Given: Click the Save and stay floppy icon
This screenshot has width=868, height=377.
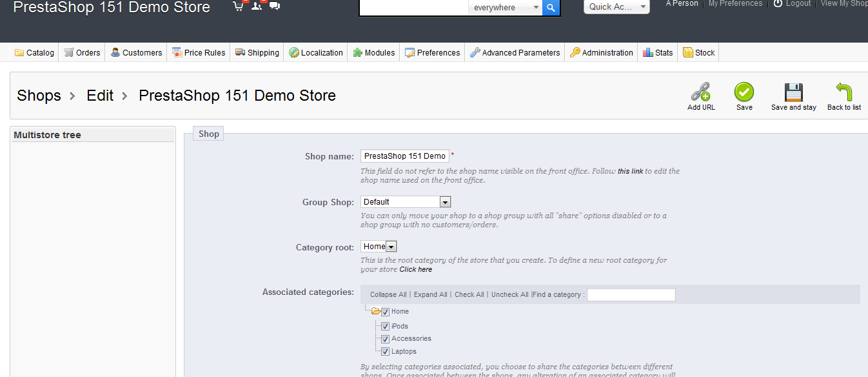Looking at the screenshot, I should click(793, 92).
